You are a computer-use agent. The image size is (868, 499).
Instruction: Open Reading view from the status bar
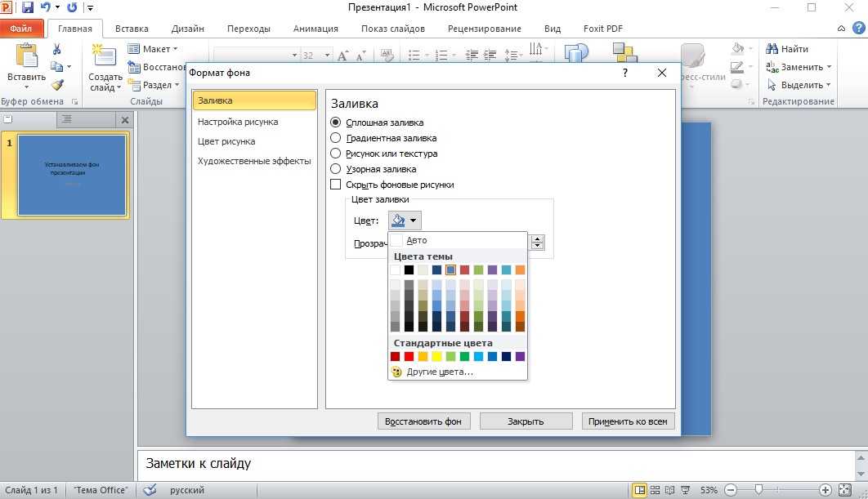[670, 490]
